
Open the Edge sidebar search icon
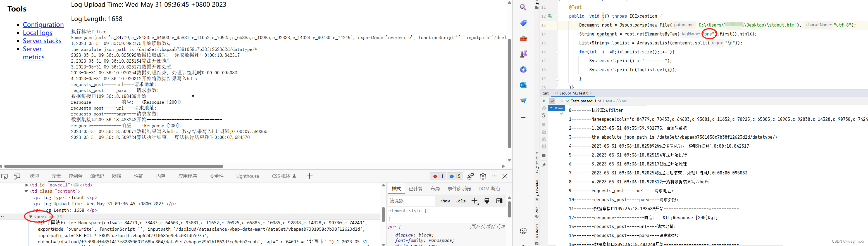click(x=523, y=8)
